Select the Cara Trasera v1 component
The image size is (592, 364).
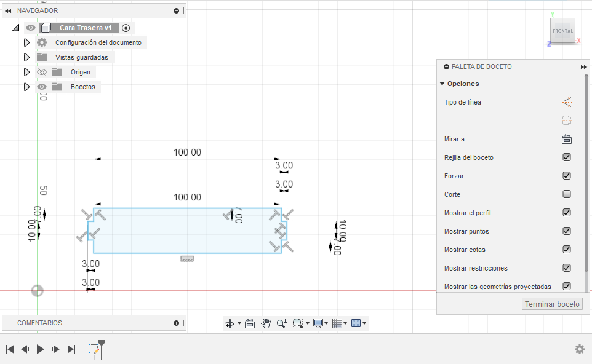(x=86, y=28)
